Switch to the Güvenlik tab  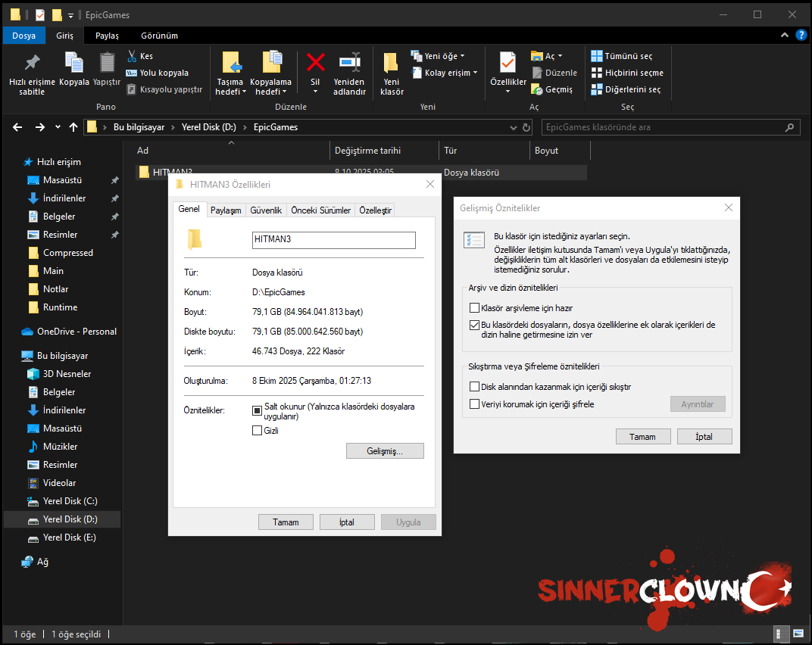266,210
